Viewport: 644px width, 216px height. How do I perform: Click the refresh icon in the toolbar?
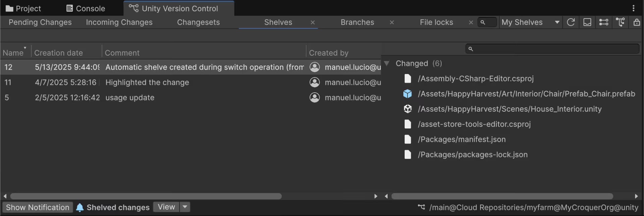(x=571, y=22)
